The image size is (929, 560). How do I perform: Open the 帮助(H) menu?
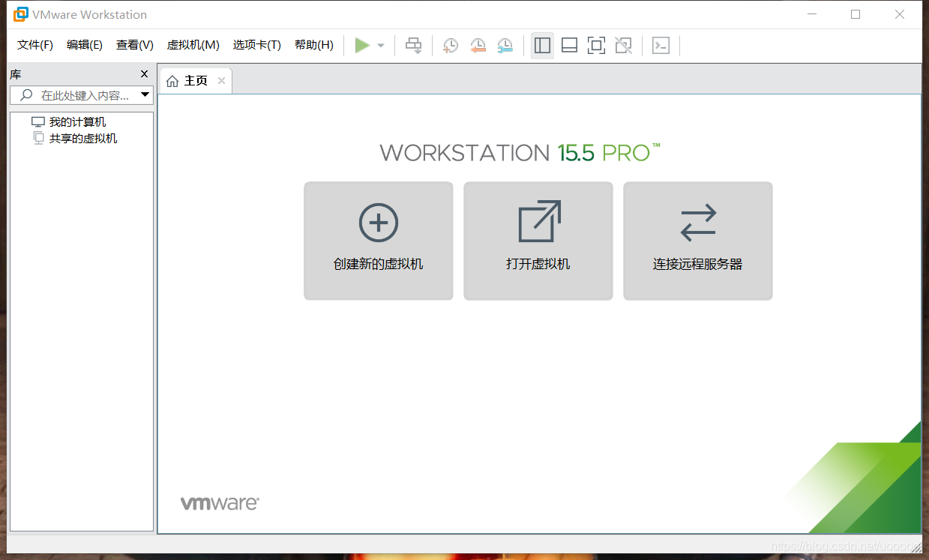click(314, 45)
